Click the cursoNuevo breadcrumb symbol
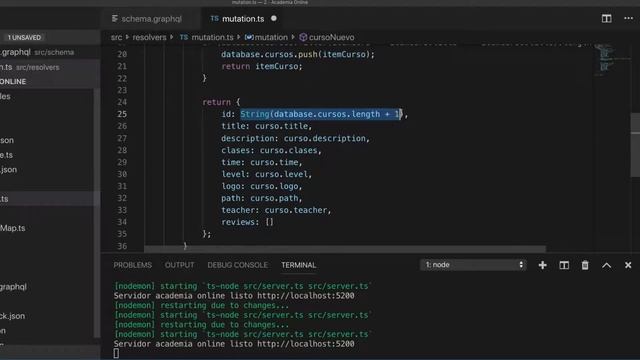The width and height of the screenshot is (640, 360). coord(331,37)
